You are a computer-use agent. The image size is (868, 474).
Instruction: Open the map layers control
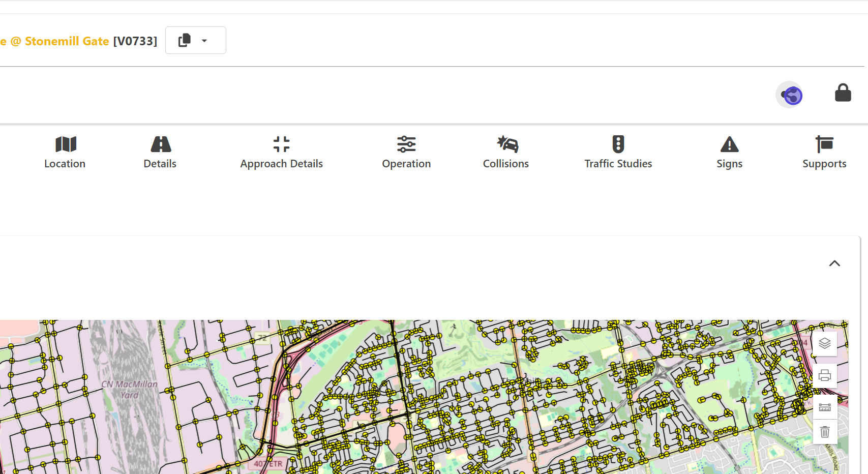tap(825, 344)
